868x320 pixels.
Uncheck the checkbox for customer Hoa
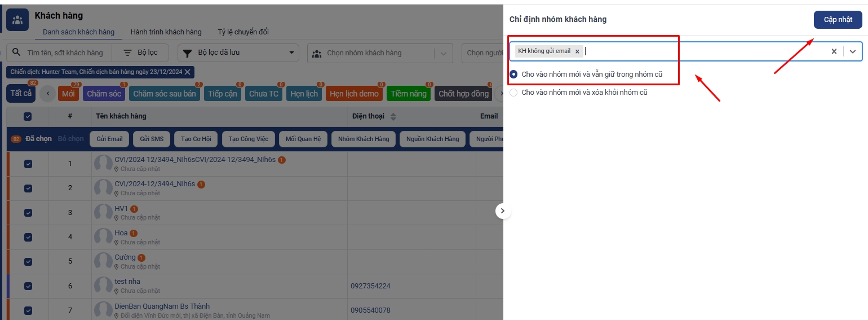(x=28, y=237)
